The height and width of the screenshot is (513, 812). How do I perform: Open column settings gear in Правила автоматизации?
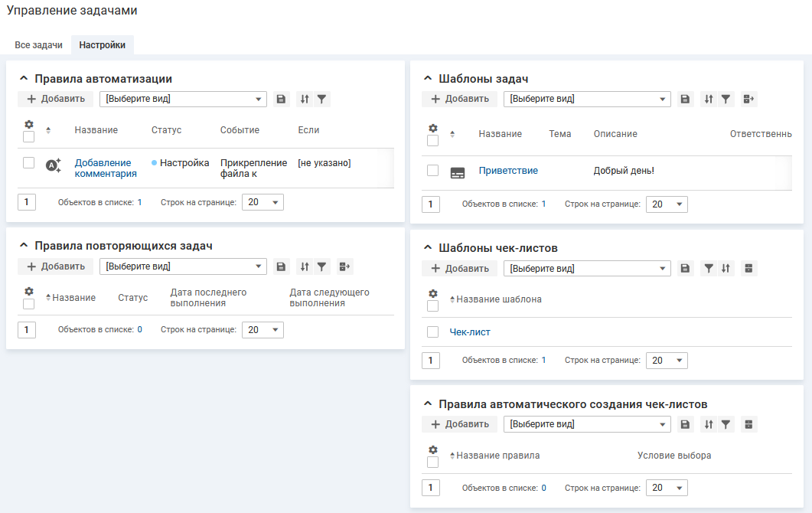pyautogui.click(x=29, y=124)
